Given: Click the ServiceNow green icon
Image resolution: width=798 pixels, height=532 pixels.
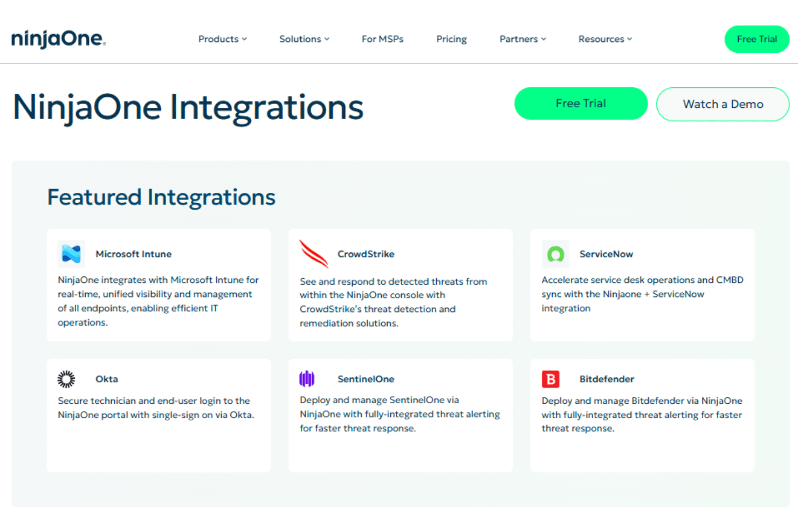Looking at the screenshot, I should click(x=555, y=254).
